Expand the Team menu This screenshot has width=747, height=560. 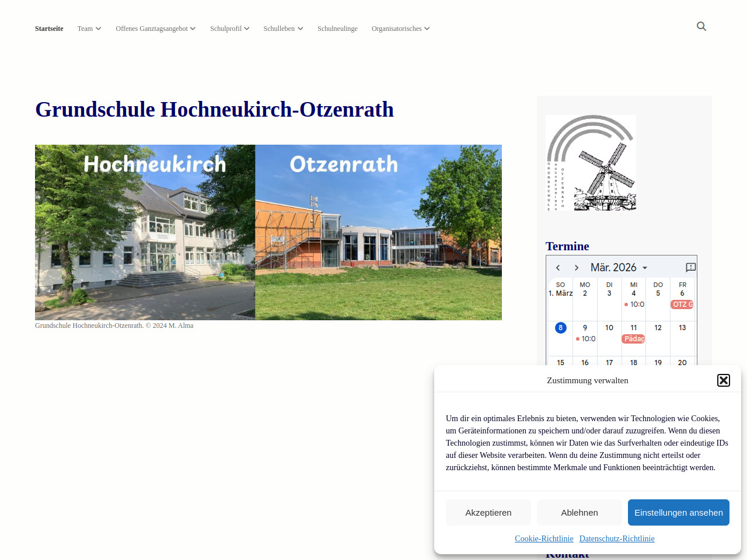tap(89, 29)
